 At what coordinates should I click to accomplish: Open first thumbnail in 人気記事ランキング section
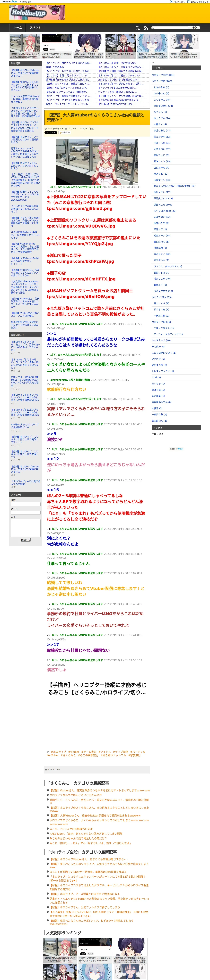pos(60,950)
